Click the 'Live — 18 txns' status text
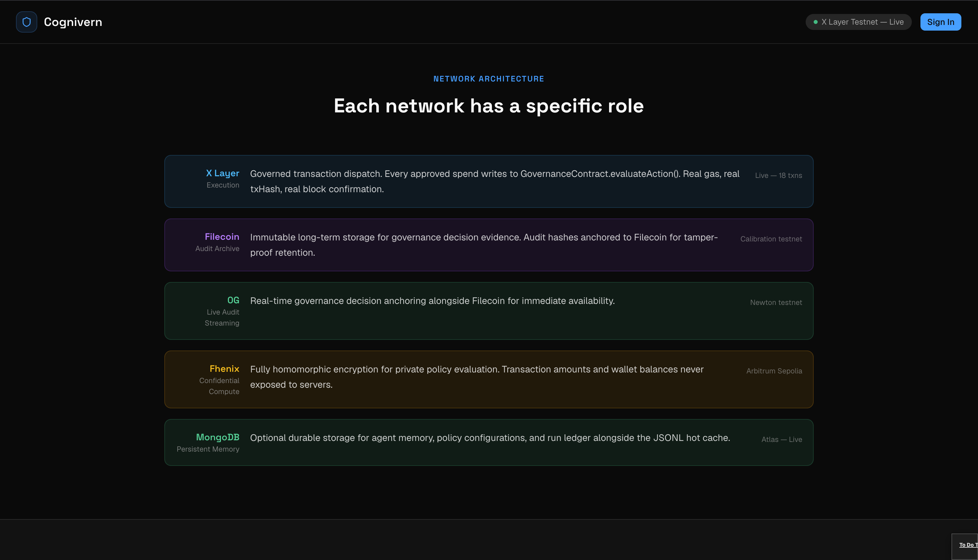The image size is (978, 560). pos(778,175)
